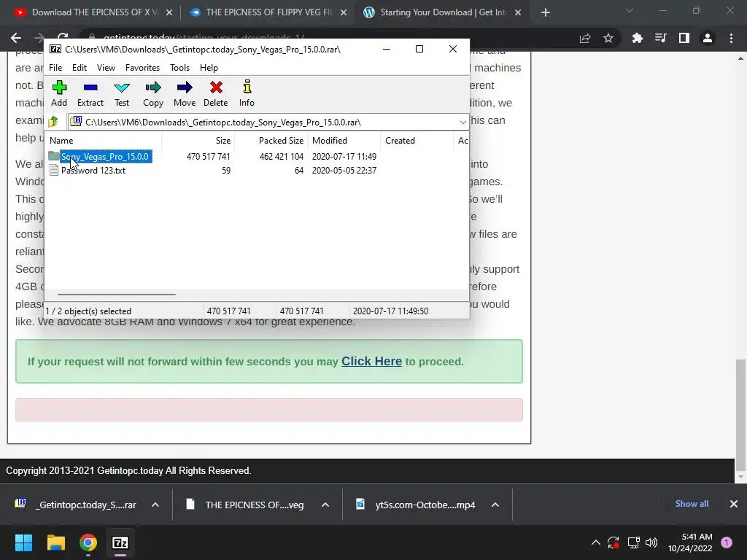Run Test from the 7-Zip toolbar
Image resolution: width=747 pixels, height=560 pixels.
(x=122, y=93)
